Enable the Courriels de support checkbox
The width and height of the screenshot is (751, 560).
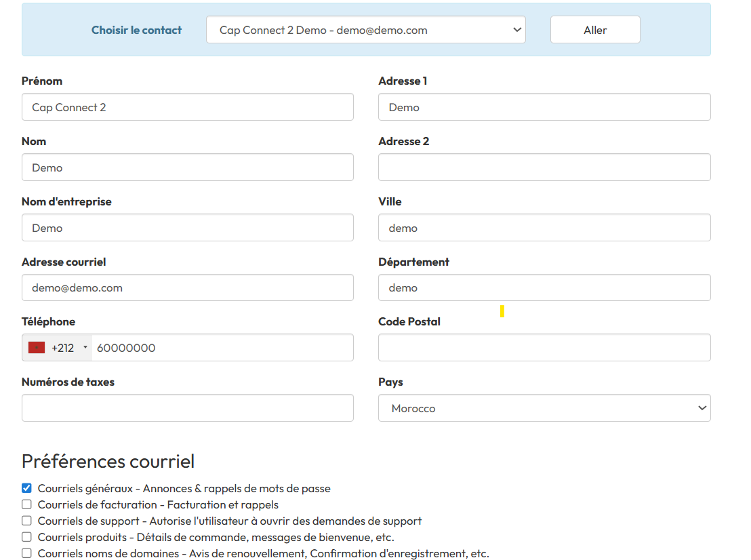[x=26, y=521]
